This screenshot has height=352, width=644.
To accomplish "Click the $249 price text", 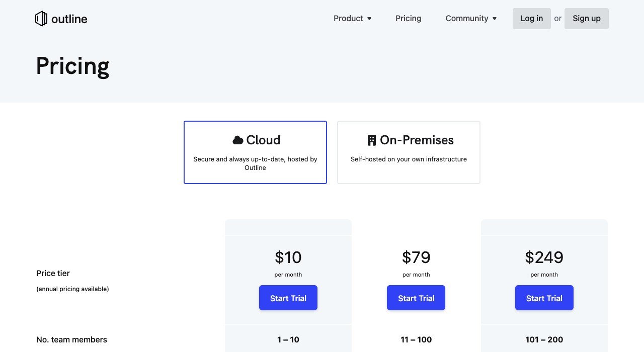I will pos(544,257).
